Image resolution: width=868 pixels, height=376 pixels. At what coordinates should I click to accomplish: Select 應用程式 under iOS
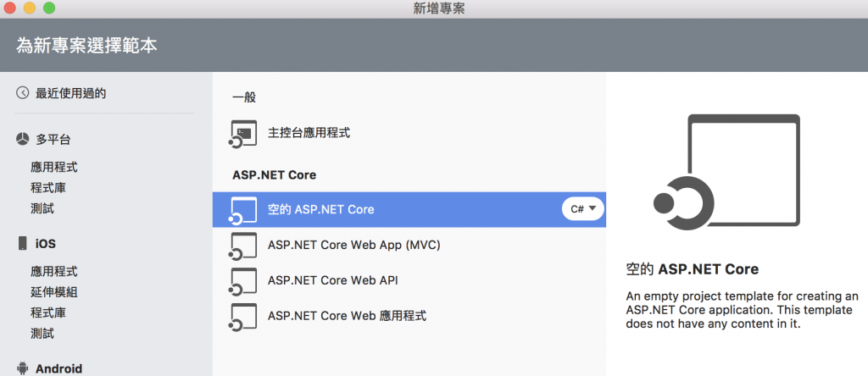(x=54, y=272)
